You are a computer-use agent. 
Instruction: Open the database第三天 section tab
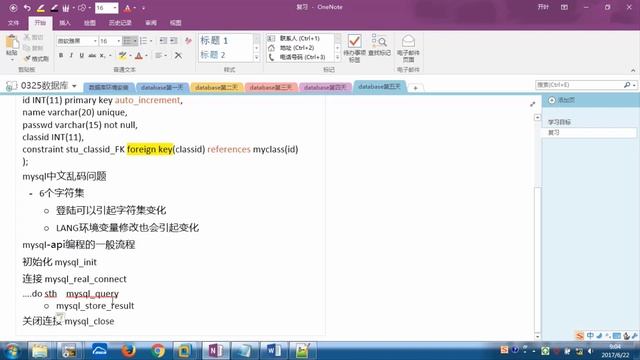271,87
